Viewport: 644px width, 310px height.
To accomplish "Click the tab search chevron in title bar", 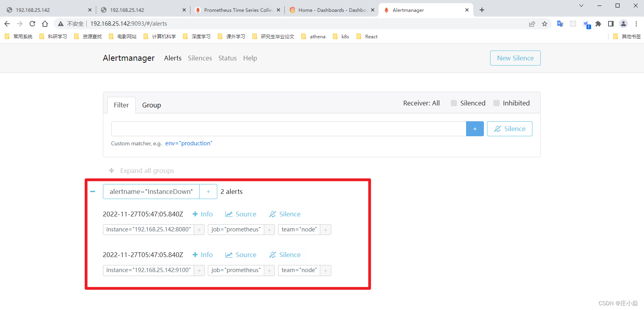I will (x=581, y=6).
